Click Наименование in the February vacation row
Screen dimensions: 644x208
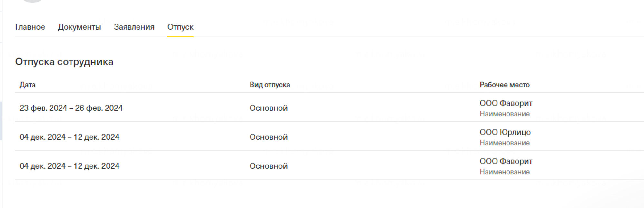pyautogui.click(x=505, y=114)
